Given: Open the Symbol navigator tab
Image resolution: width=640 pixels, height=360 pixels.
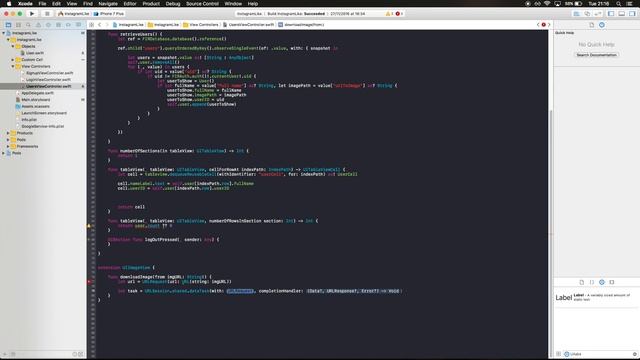Looking at the screenshot, I should click(x=18, y=25).
